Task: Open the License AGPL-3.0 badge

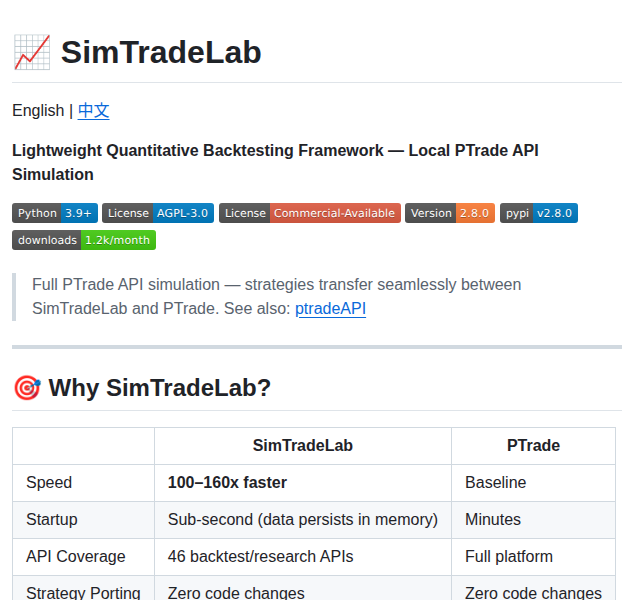Action: point(158,213)
